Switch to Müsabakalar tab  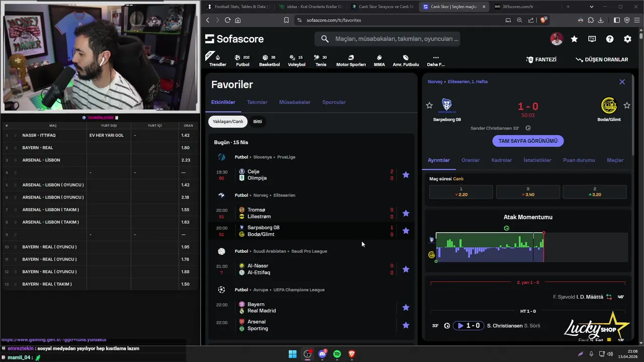(x=295, y=102)
